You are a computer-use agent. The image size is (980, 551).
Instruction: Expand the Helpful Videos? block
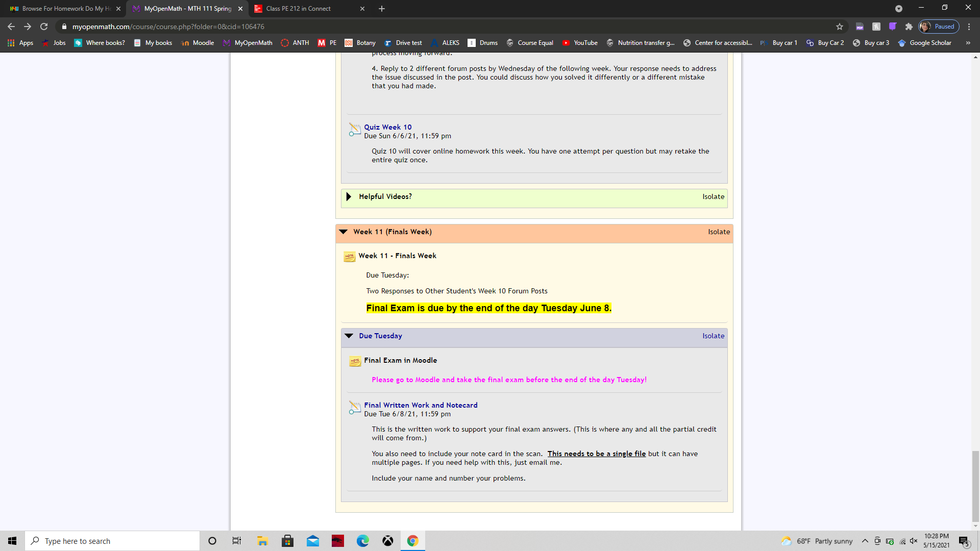349,196
